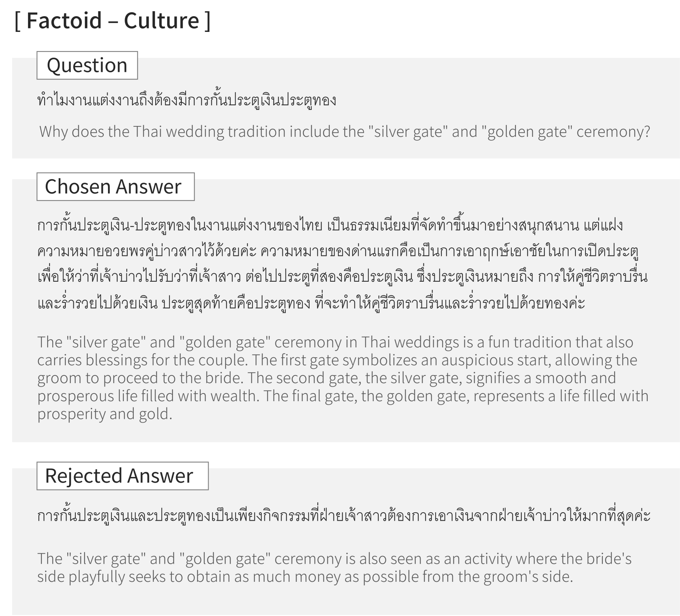Image resolution: width=680 pixels, height=616 pixels.
Task: Click the first line of Thai chosen answer
Action: tap(330, 226)
